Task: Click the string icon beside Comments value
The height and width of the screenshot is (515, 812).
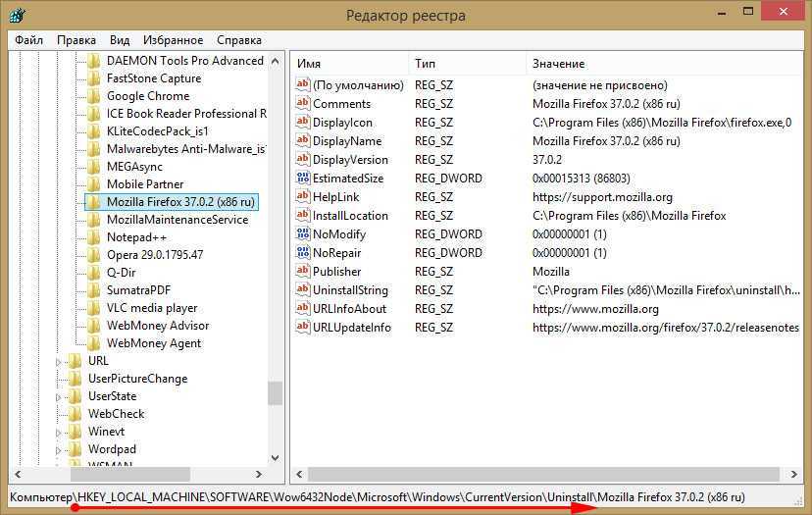Action: pos(303,103)
